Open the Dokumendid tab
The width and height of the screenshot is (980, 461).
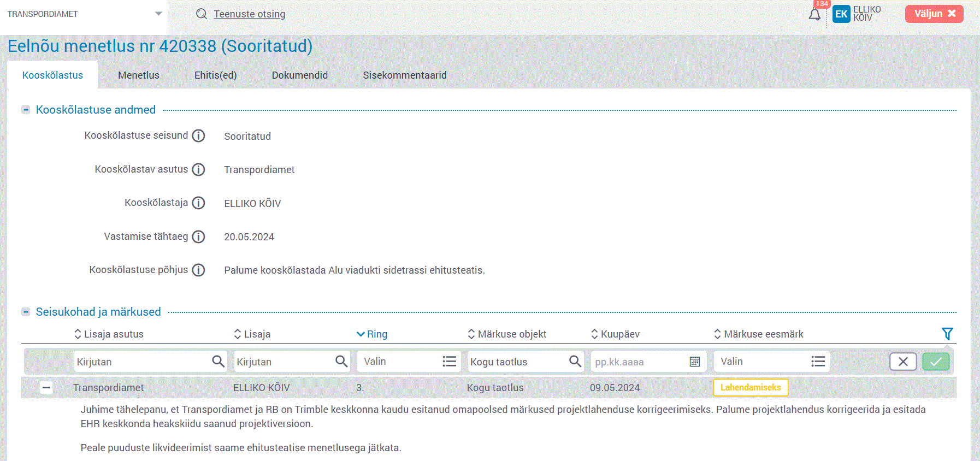coord(300,75)
